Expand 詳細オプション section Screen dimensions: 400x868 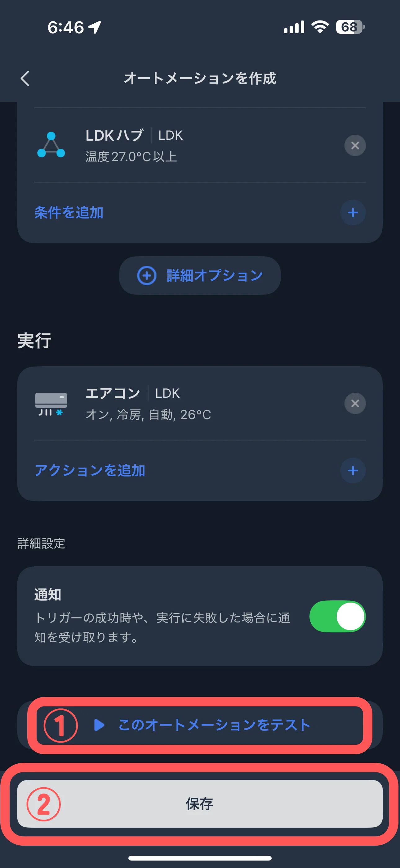click(200, 276)
